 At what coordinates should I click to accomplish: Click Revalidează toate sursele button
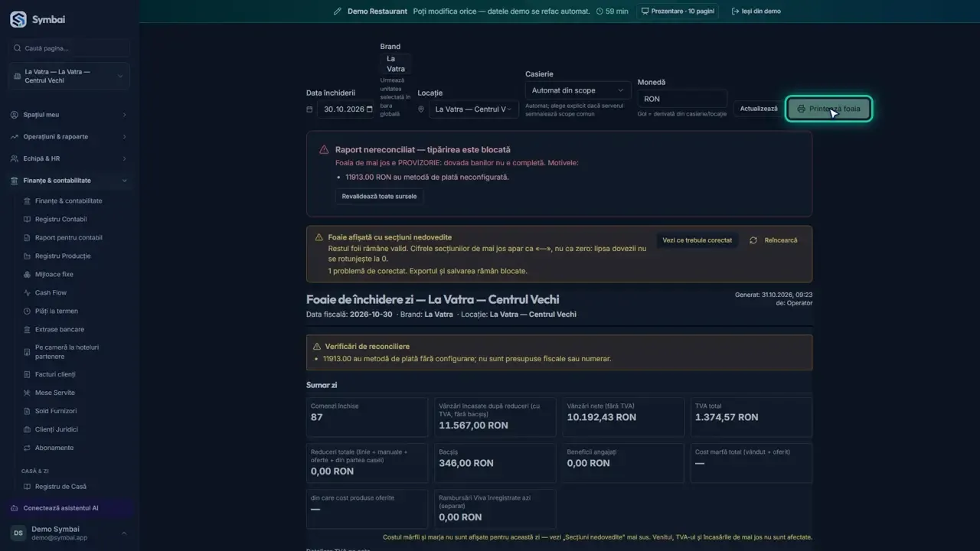(x=379, y=197)
